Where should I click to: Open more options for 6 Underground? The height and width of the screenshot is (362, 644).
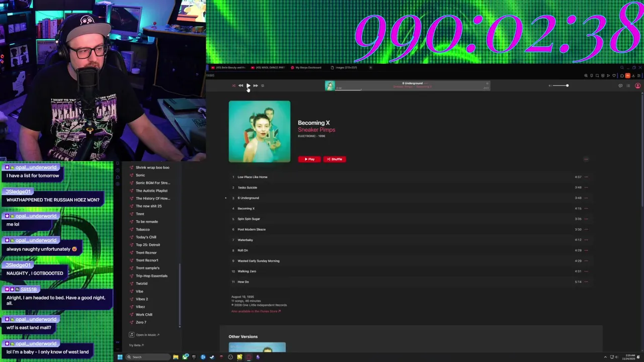coord(586,198)
